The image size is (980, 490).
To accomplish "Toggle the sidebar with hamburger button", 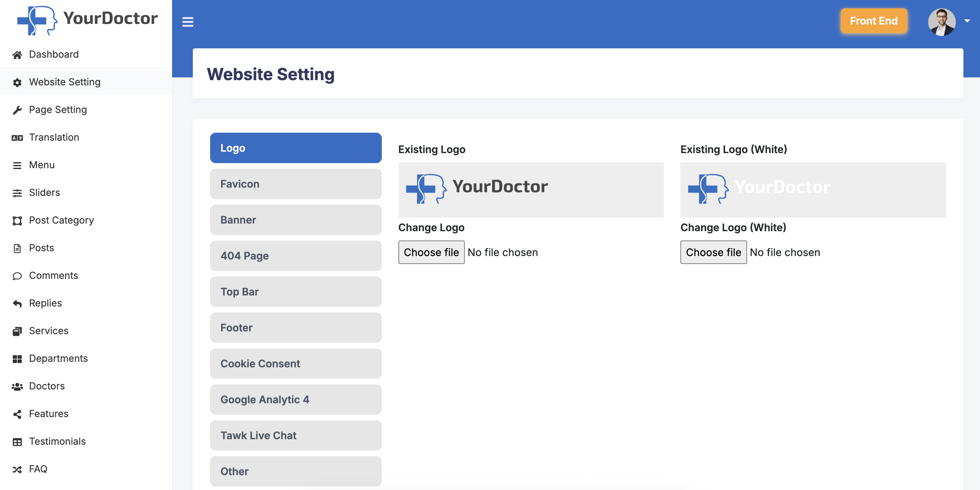I will click(188, 22).
